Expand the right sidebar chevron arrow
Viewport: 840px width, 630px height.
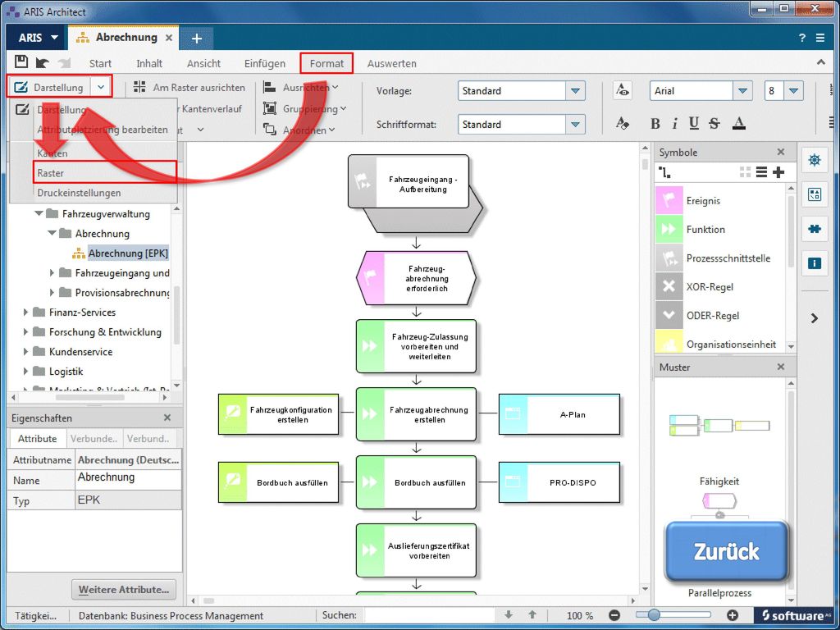(815, 318)
